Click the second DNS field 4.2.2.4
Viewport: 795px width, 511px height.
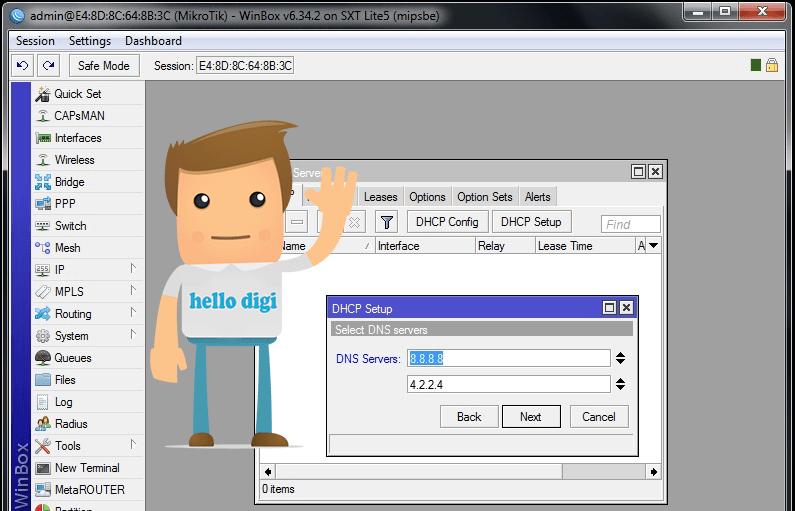tap(509, 384)
